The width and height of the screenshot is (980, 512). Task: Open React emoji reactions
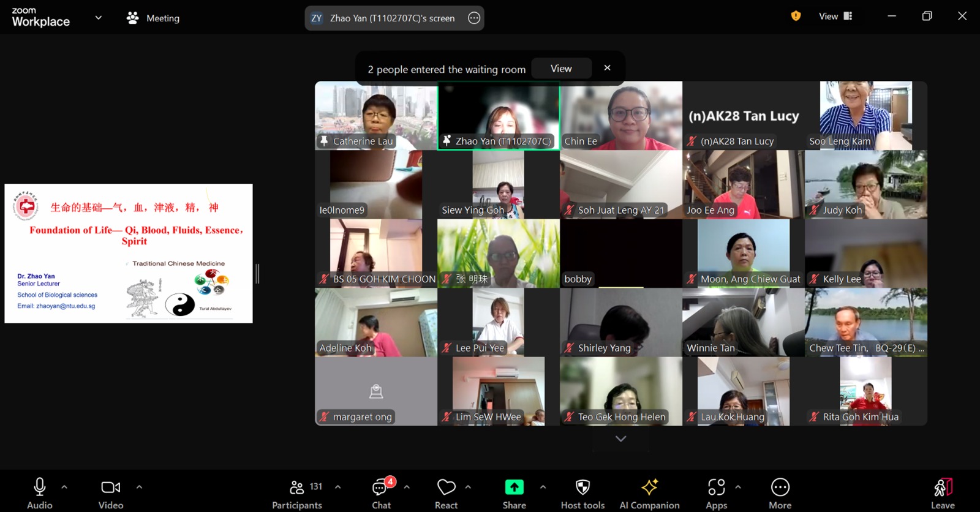point(446,494)
